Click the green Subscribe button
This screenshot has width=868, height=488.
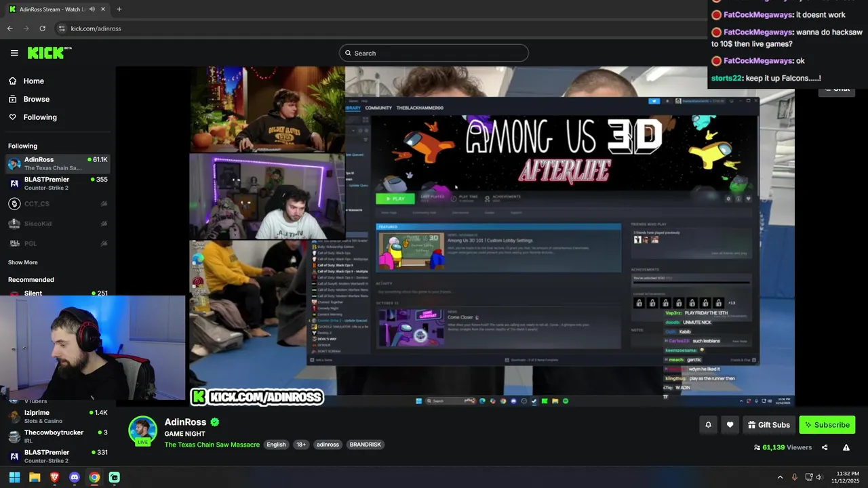point(827,425)
